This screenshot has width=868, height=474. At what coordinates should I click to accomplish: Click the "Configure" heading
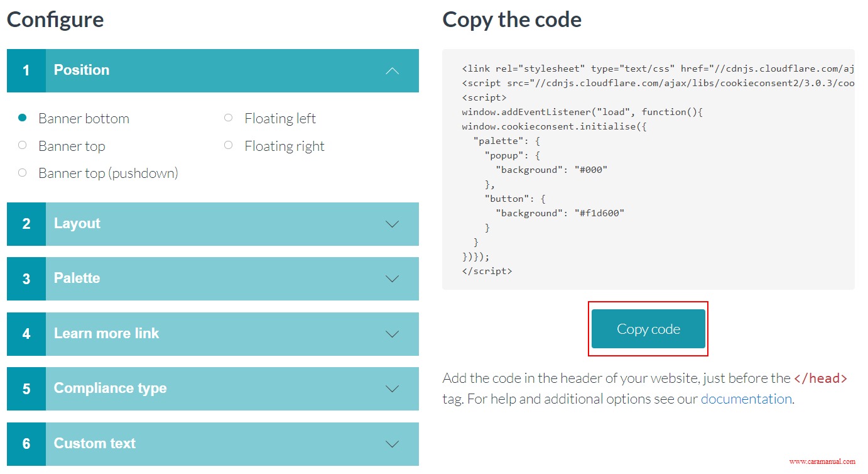[x=55, y=19]
